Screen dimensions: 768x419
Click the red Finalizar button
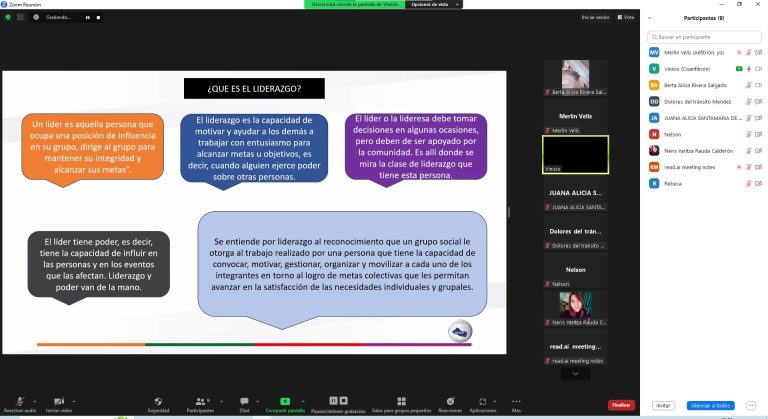pyautogui.click(x=621, y=405)
